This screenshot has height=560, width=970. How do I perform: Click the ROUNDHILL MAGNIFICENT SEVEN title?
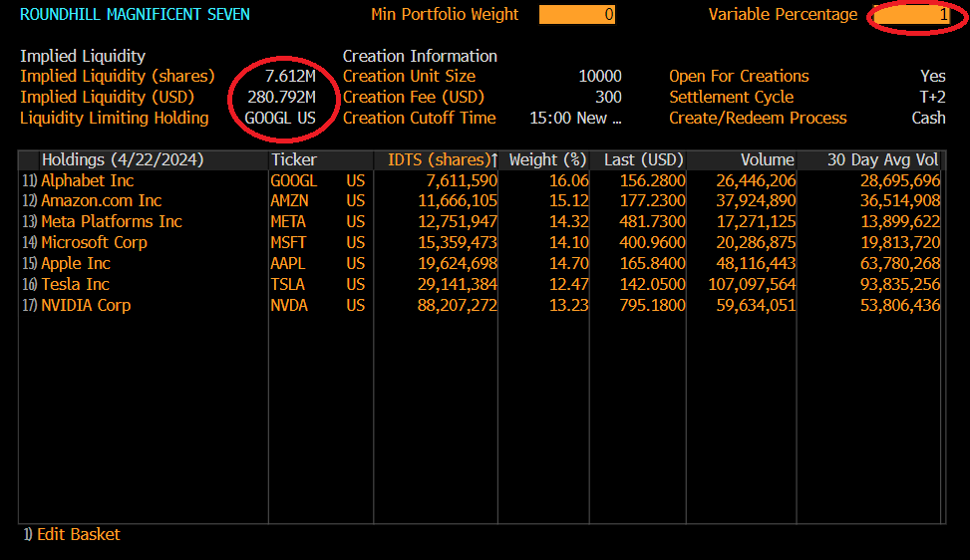[x=135, y=14]
